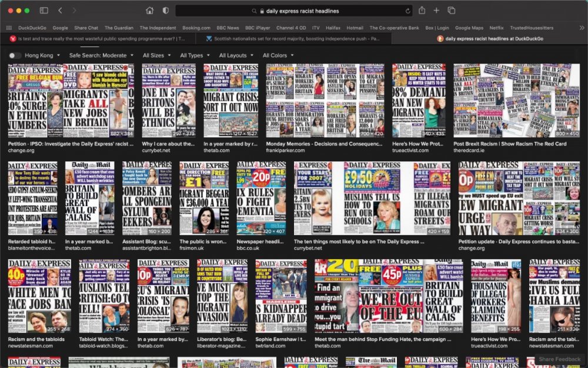Open the Post Brexit Racism result link
588x368 pixels.
(510, 144)
